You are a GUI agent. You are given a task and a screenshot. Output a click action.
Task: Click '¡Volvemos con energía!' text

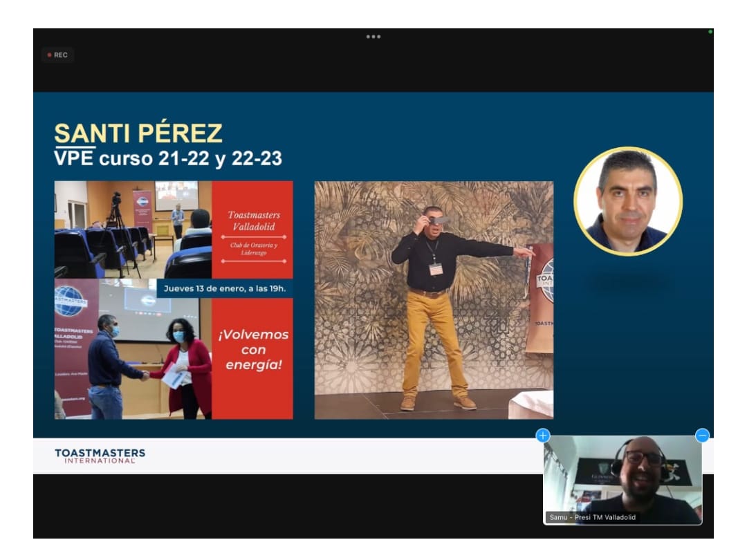(253, 350)
